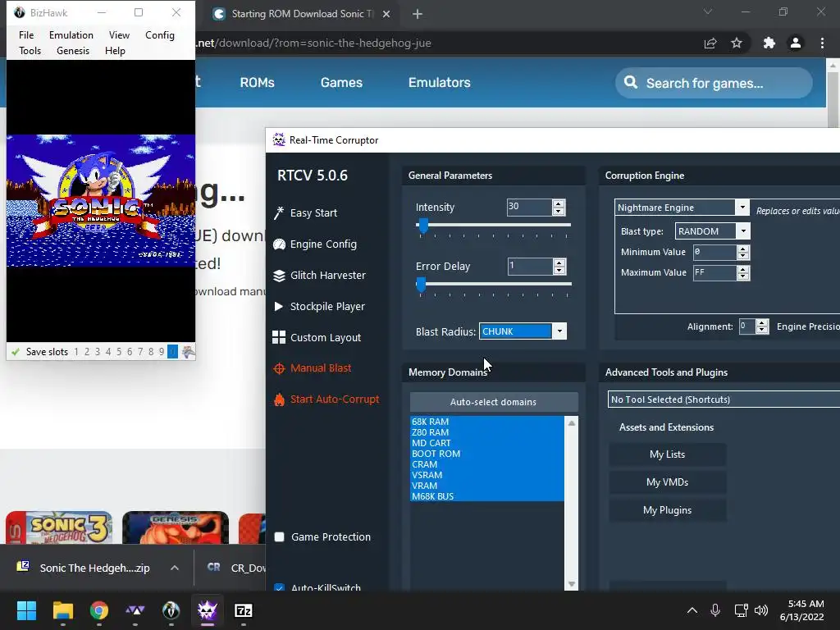The height and width of the screenshot is (630, 840).
Task: Open RTCV icon on taskbar
Action: click(x=208, y=610)
